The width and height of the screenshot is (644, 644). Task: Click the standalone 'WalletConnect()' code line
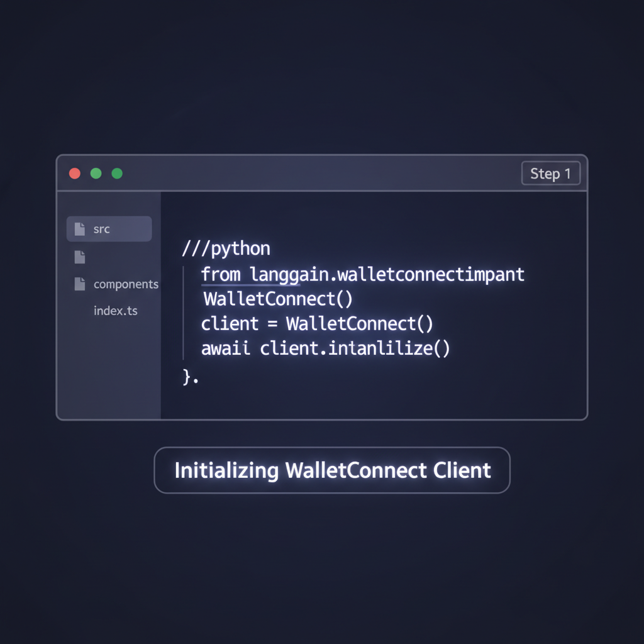point(278,299)
